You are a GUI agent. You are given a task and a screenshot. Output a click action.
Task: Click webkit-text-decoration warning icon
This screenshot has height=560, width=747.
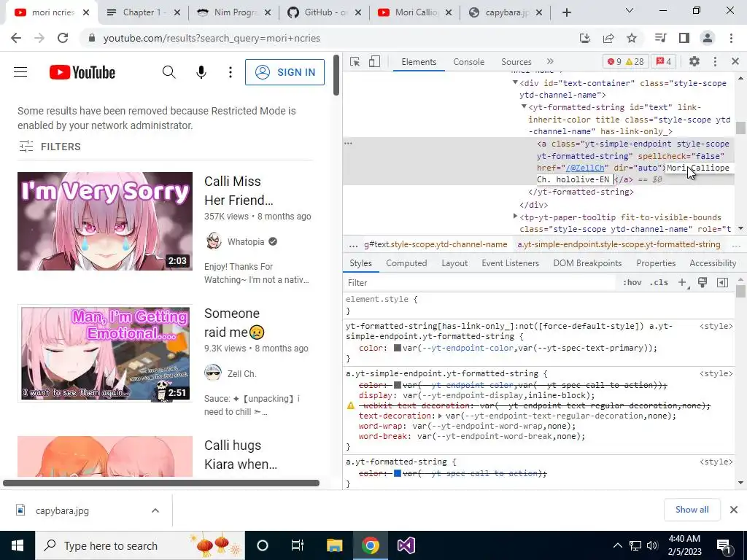tap(351, 405)
